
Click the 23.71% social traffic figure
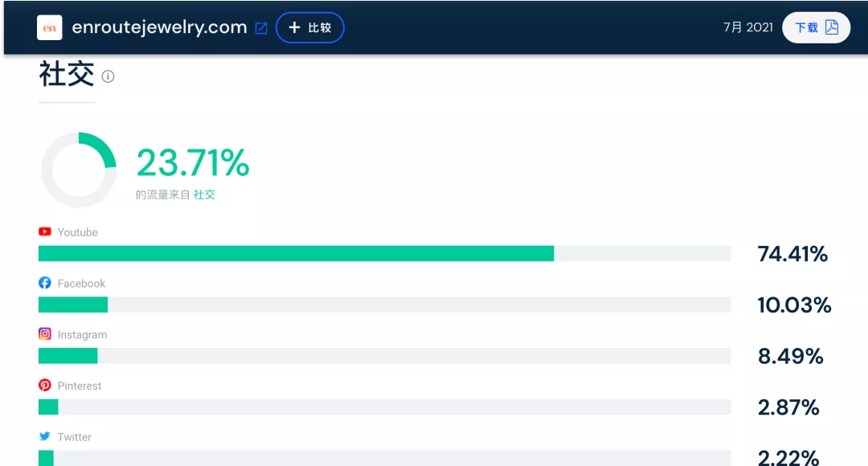coord(193,163)
